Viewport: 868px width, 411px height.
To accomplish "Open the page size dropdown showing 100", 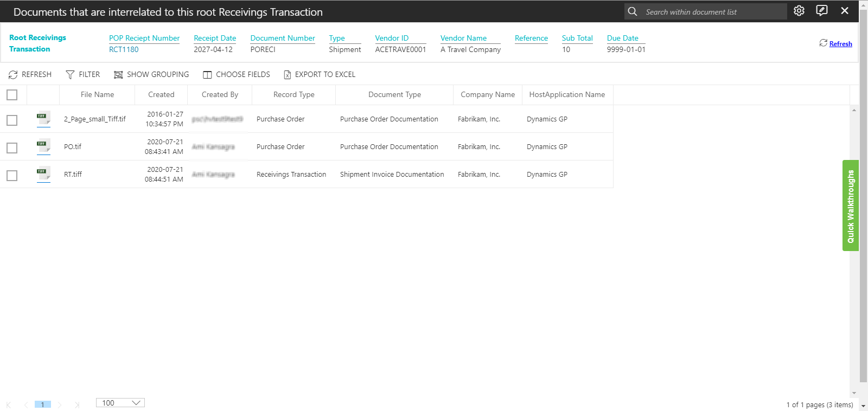I will click(120, 403).
